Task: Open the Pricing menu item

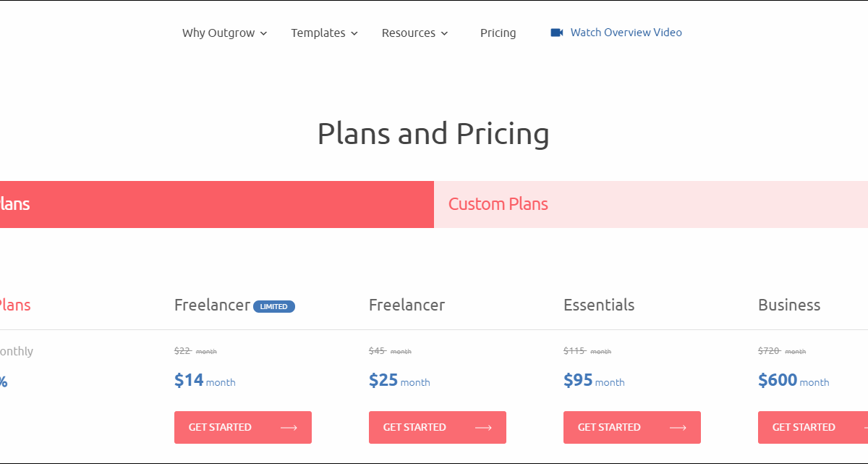Action: click(498, 33)
